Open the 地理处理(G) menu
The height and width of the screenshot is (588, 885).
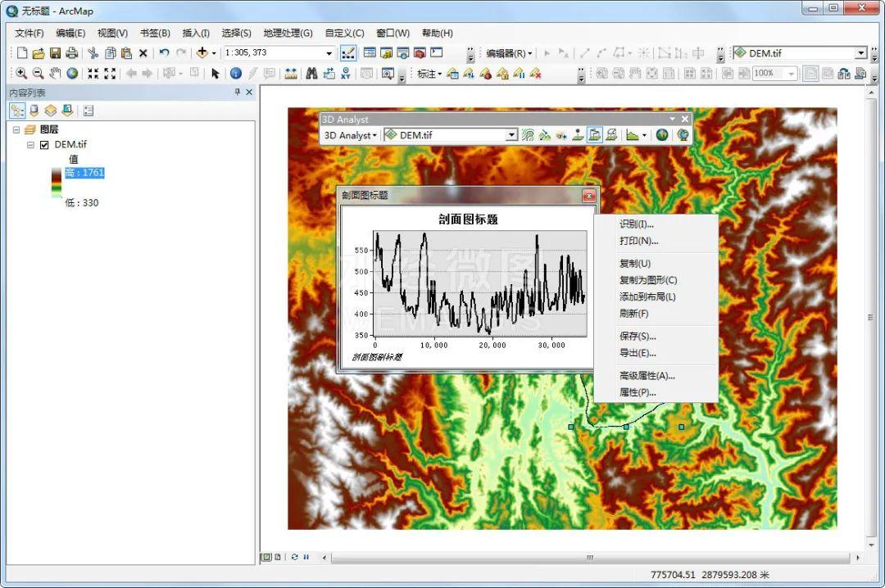288,34
